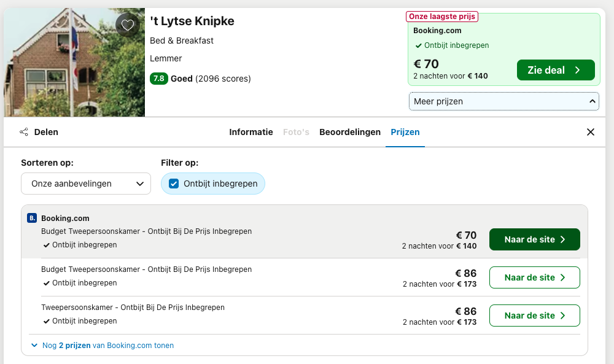Viewport: 614px width, 364px height.
Task: Open the Beoordelingen tab
Action: coord(350,133)
